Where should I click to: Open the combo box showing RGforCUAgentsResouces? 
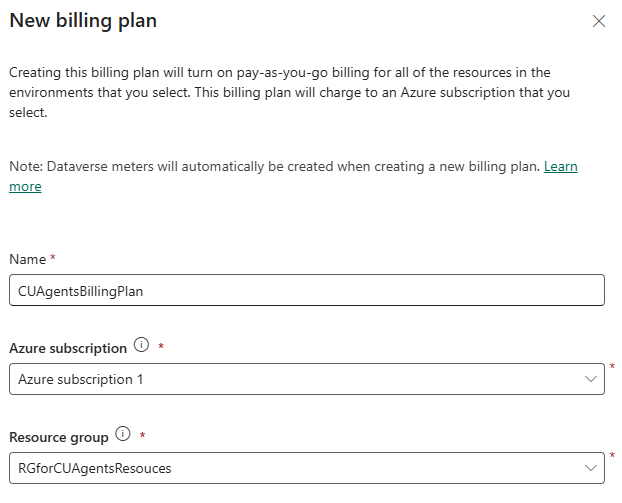tap(307, 468)
